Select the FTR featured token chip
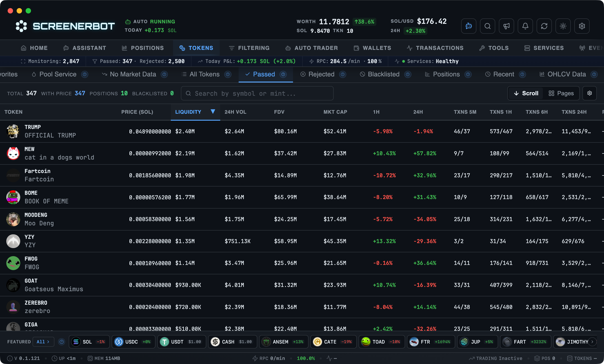Viewport: 604px width, 364px height. 431,342
